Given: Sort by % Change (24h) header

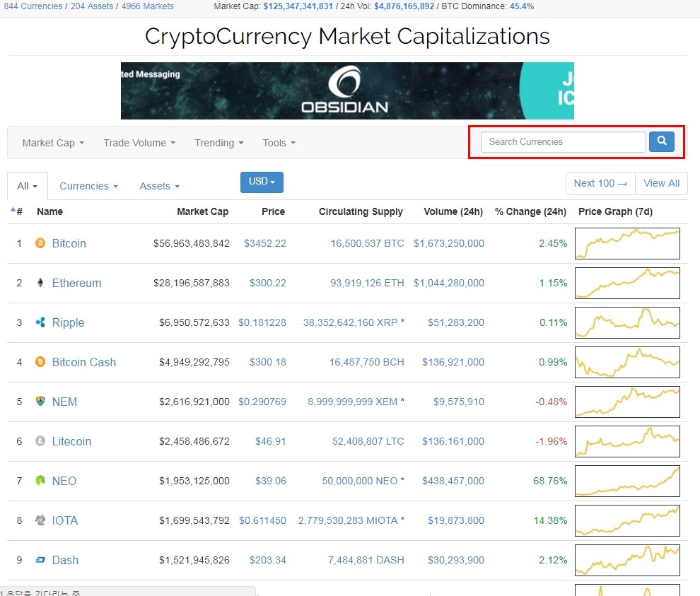Looking at the screenshot, I should (x=530, y=211).
